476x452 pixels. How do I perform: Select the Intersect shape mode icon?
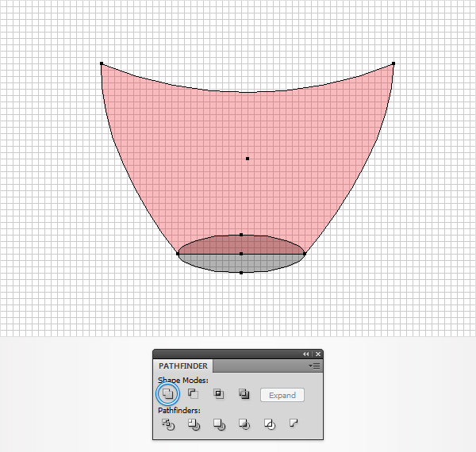point(219,394)
